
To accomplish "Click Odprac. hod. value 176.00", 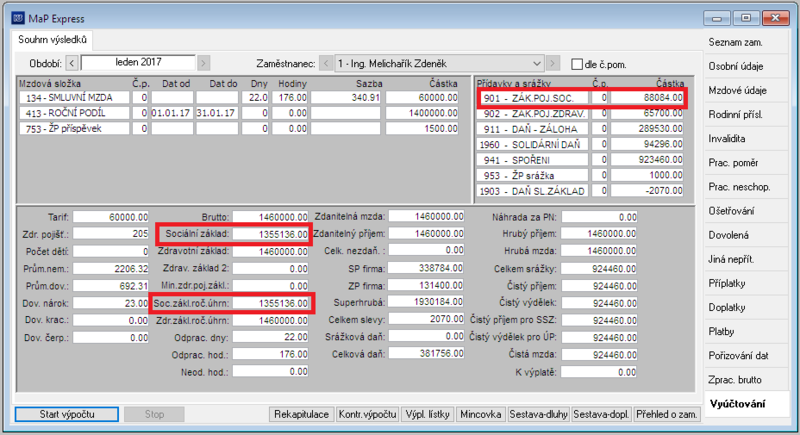I will coord(270,354).
